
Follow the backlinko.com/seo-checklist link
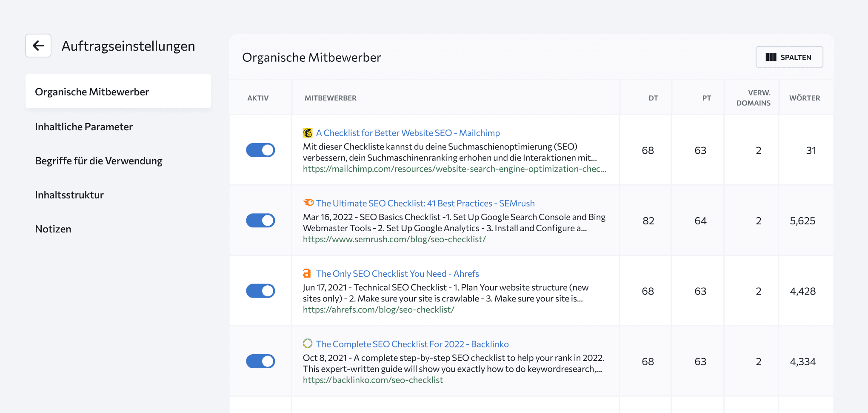[373, 380]
